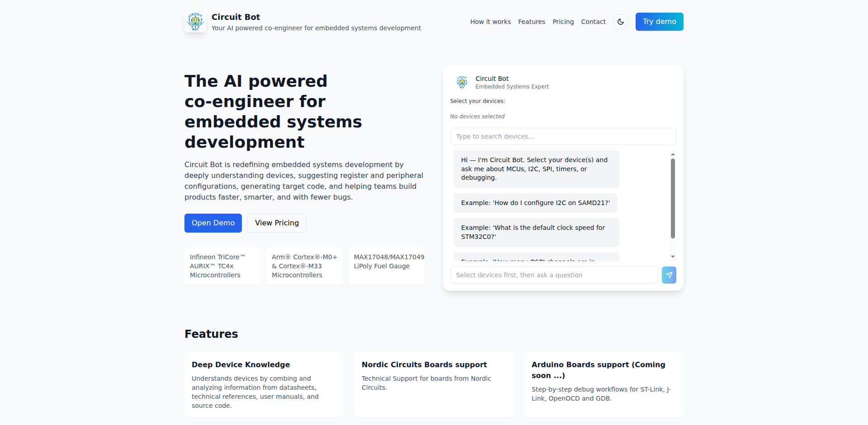Click the Try demo button

[x=660, y=22]
